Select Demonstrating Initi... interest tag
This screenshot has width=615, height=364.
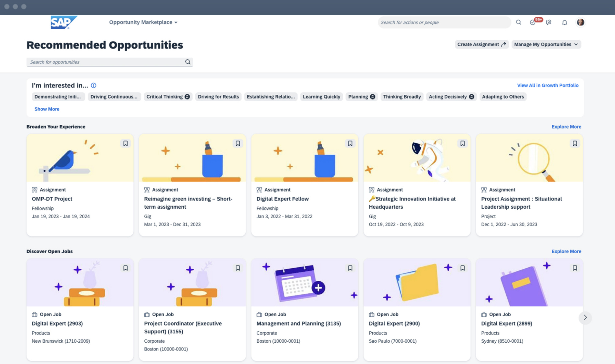pos(58,97)
